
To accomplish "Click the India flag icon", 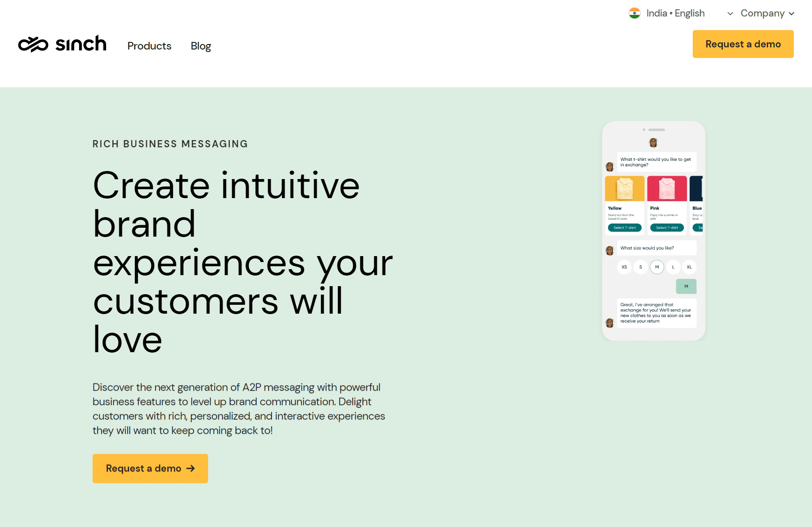I will [634, 13].
